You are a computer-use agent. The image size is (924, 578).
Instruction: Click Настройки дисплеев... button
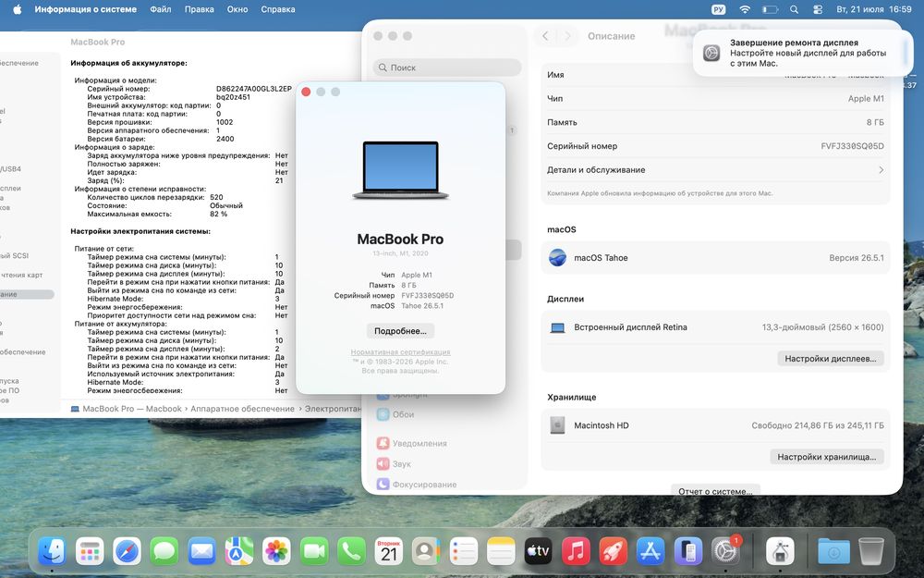coord(831,359)
